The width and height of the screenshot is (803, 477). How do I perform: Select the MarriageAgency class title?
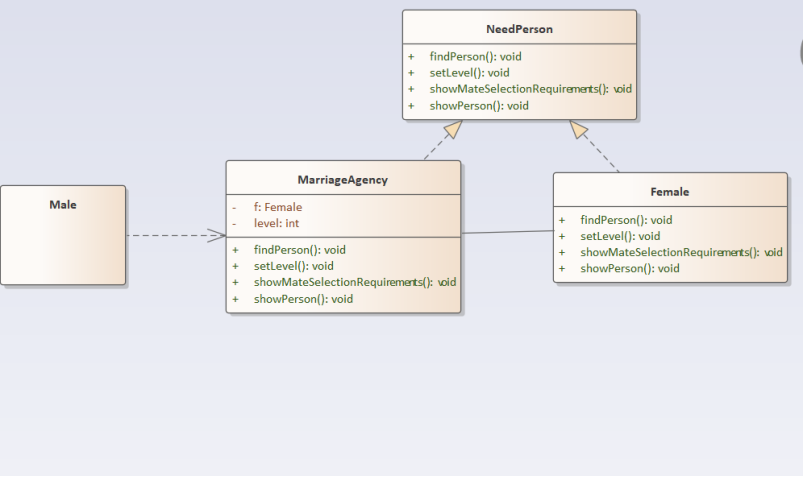click(343, 180)
